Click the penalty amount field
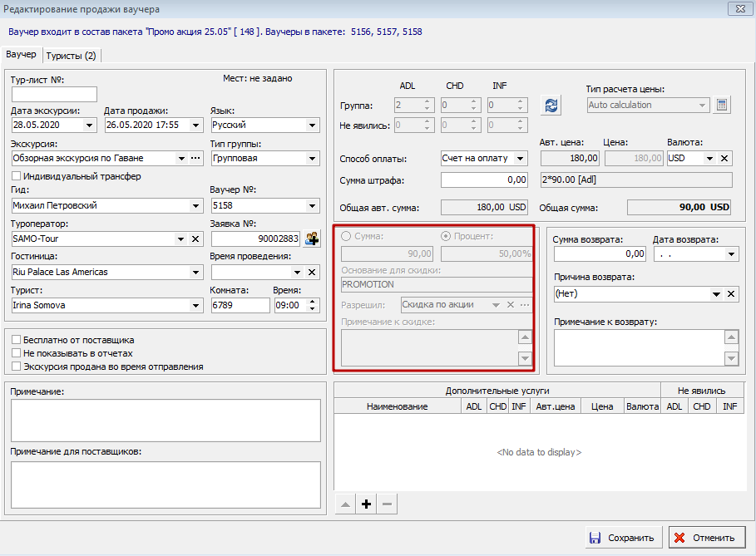Screen dimensions: 756x556 click(485, 180)
